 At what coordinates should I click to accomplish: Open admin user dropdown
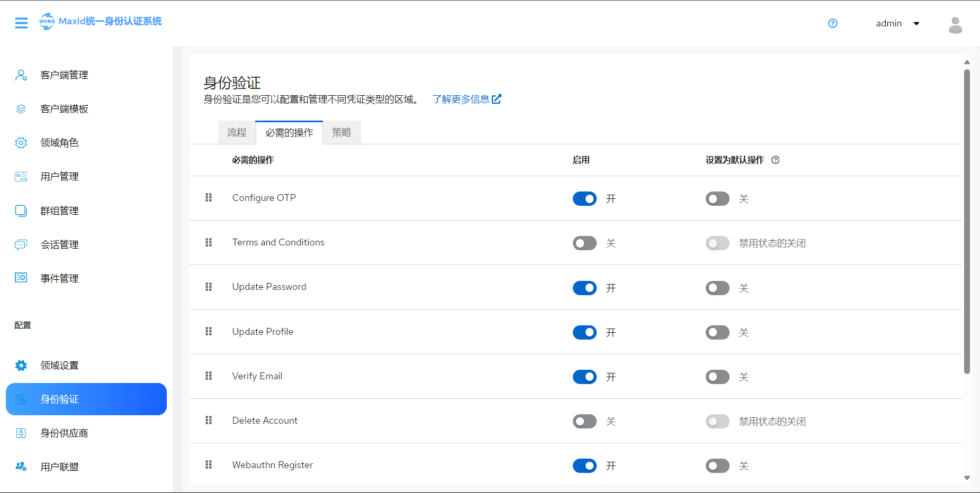click(x=897, y=23)
